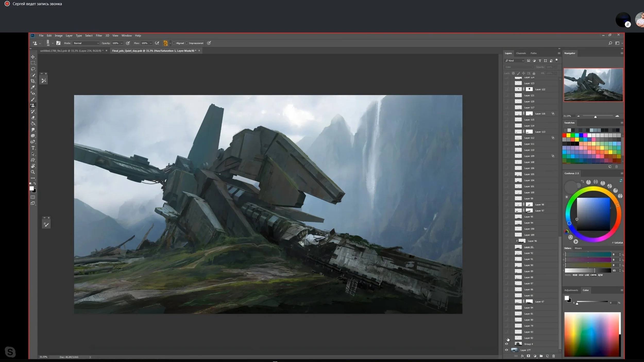Select the Brush tool

point(33,99)
